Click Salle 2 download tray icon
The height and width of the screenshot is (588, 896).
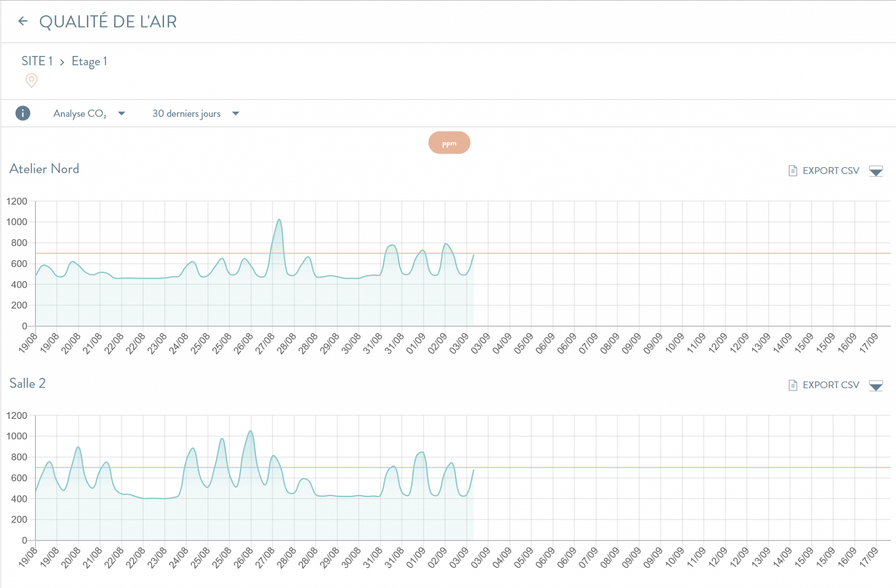875,385
